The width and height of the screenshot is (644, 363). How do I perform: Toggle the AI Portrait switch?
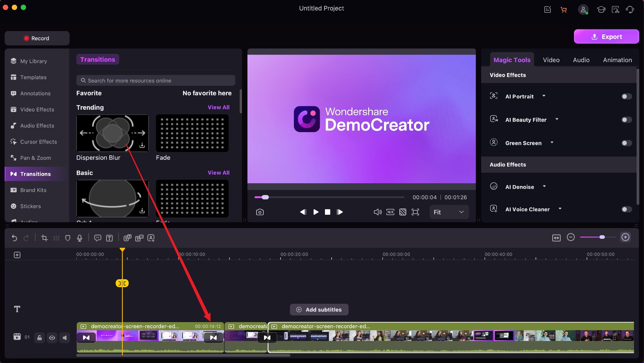[x=627, y=96]
